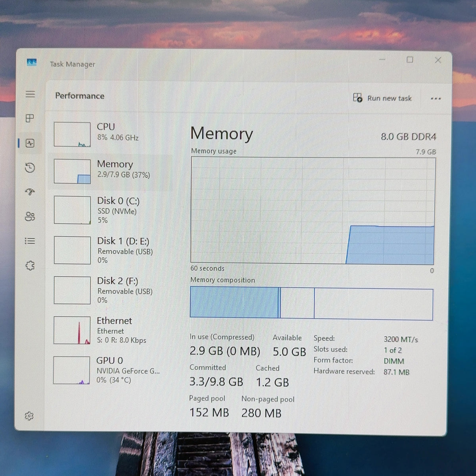This screenshot has height=476, width=476.
Task: Click the 8.0 GB DDR4 label
Action: (x=409, y=137)
